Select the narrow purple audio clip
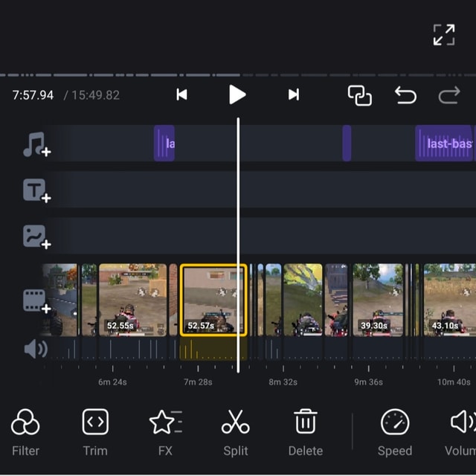The image size is (476, 476). click(347, 144)
